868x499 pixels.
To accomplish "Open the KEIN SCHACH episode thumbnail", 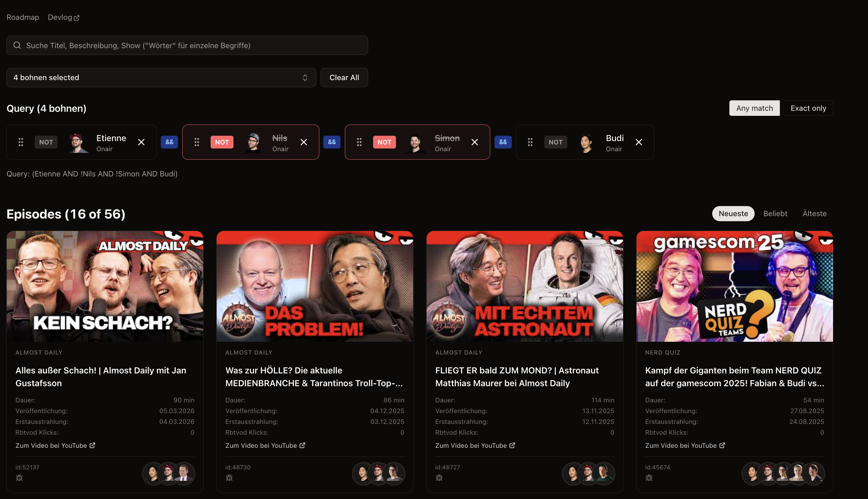I will [x=105, y=286].
